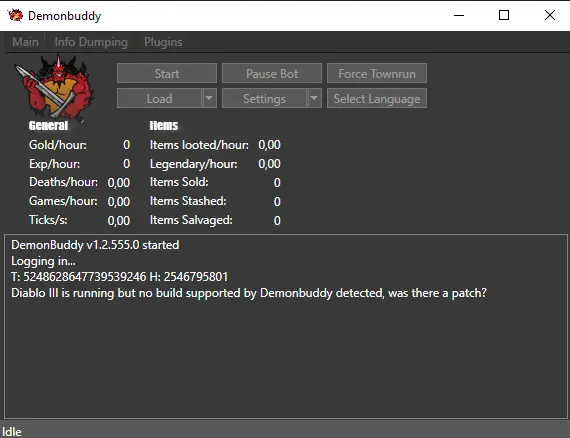Click the Load button
The height and width of the screenshot is (438, 570).
160,99
